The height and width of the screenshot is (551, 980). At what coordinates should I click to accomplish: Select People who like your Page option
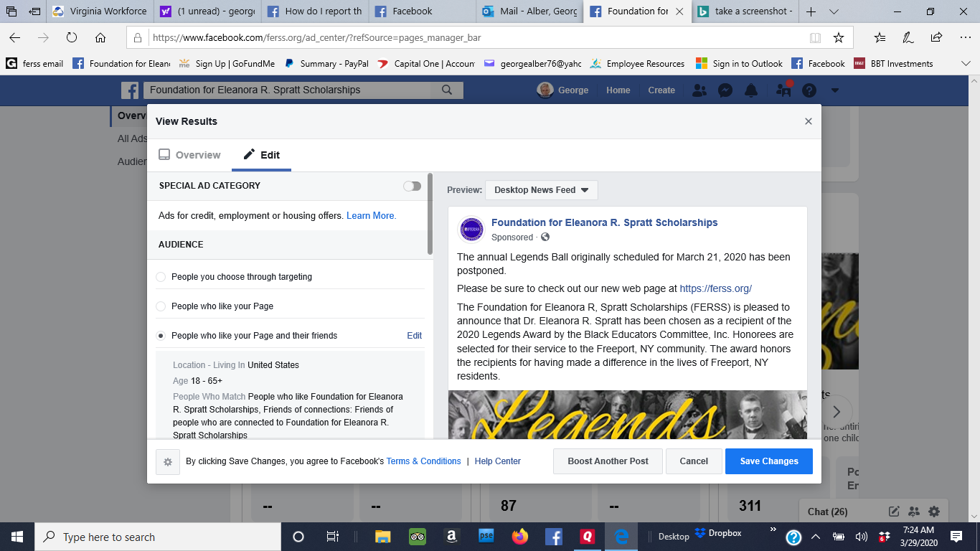(161, 306)
